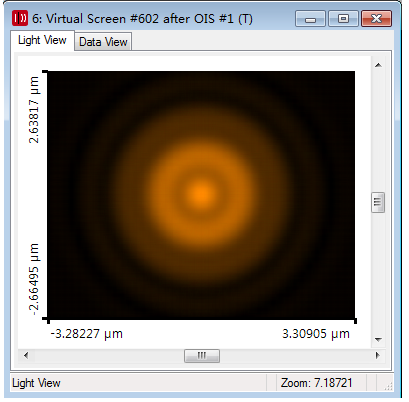Viewport: 409px width, 402px height.
Task: Click the bright center of the diffraction pattern
Action: [202, 193]
